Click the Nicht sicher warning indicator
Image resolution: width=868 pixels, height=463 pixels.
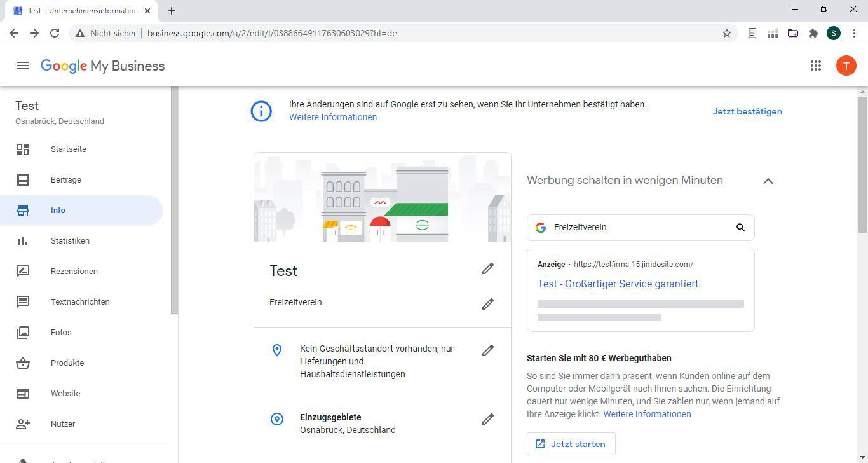pyautogui.click(x=106, y=33)
